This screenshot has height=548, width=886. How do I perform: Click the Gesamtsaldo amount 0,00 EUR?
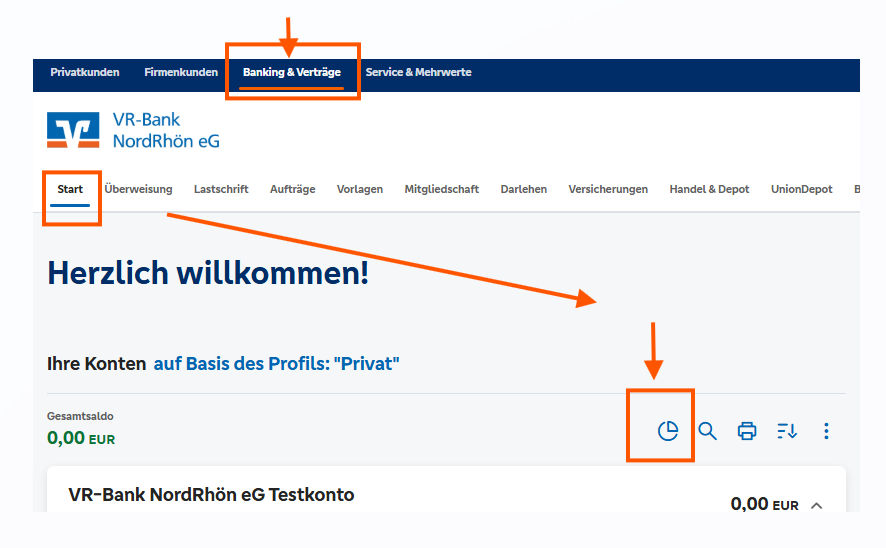(81, 438)
